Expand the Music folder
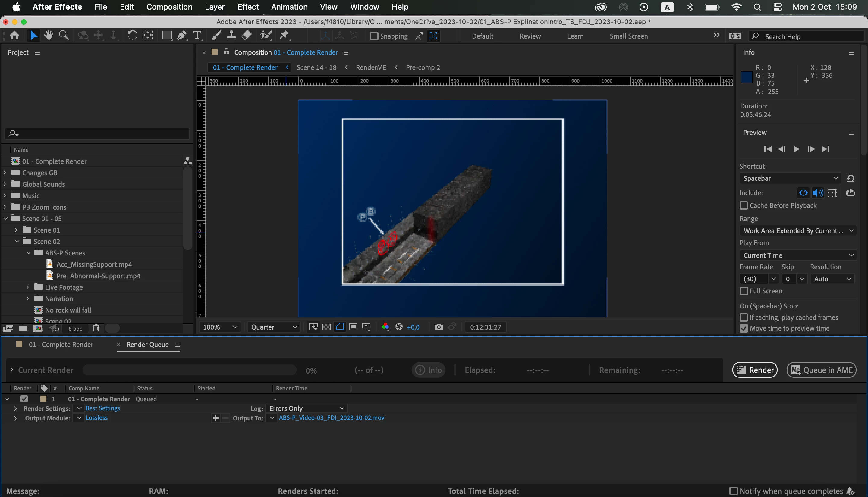The width and height of the screenshot is (868, 497). point(5,195)
